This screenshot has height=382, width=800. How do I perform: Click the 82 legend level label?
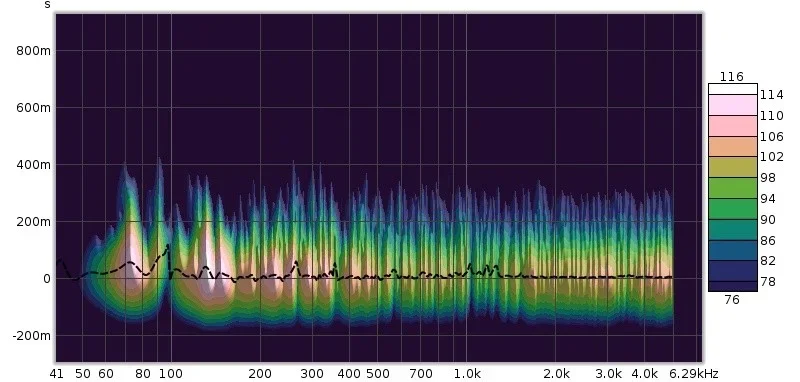point(768,261)
